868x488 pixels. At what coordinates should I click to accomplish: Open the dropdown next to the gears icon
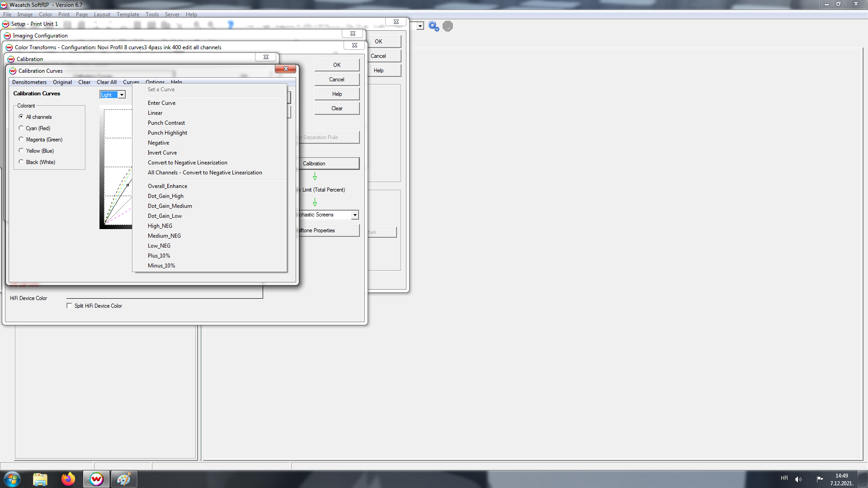pyautogui.click(x=420, y=26)
